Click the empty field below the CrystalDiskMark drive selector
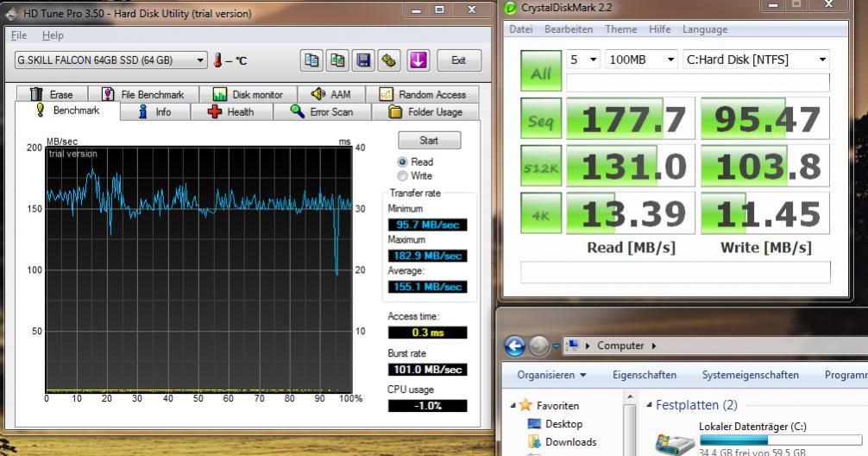 [697, 83]
